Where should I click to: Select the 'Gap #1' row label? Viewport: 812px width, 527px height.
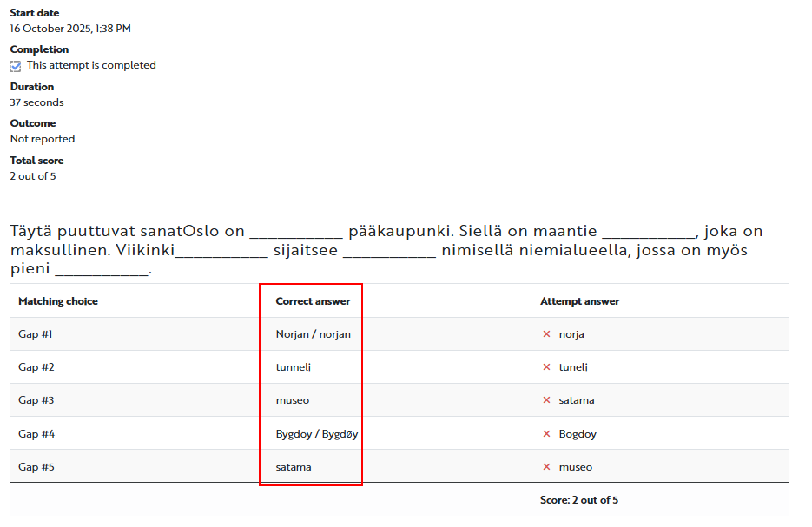36,334
